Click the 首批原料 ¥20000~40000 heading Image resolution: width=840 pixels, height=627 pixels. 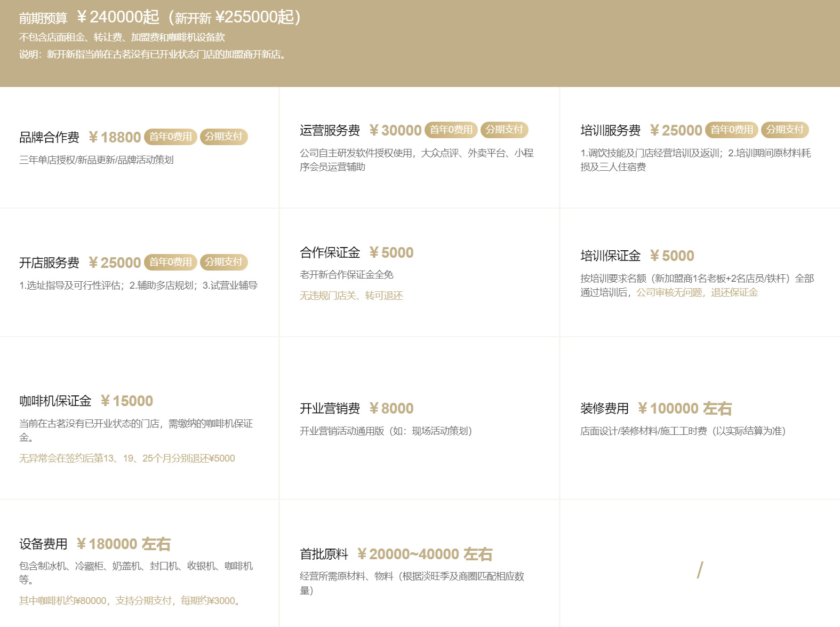pos(395,554)
